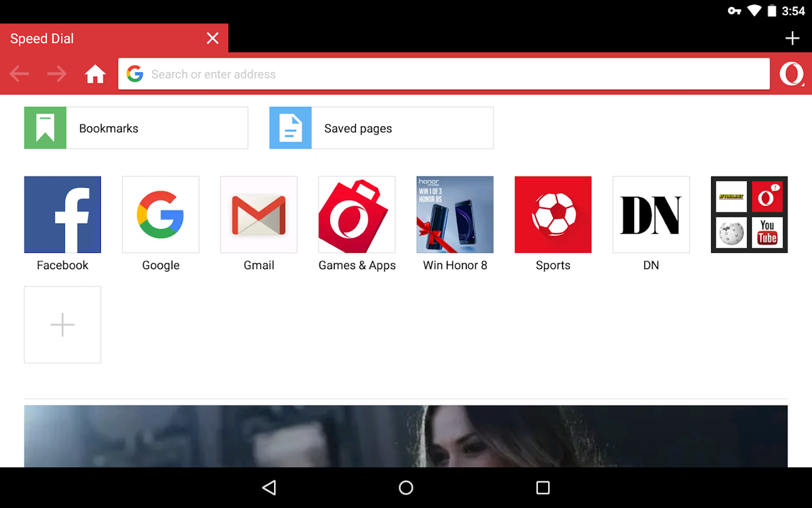This screenshot has width=812, height=508.
Task: Open the Opera menu icon
Action: pyautogui.click(x=792, y=74)
